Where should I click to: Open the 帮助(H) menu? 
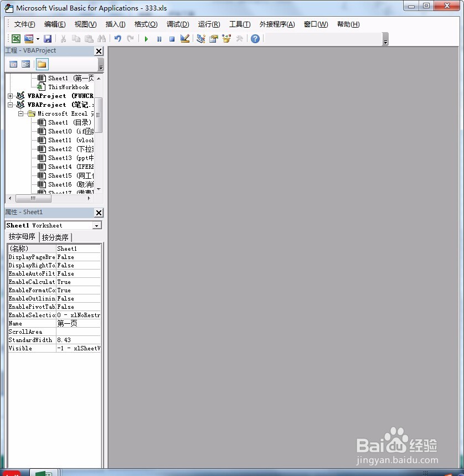(348, 24)
